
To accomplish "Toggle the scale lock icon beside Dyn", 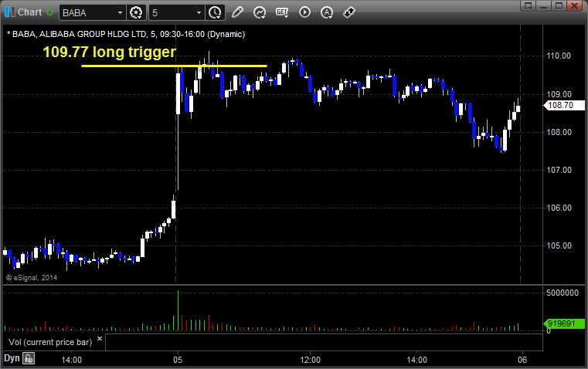I will 29,358.
